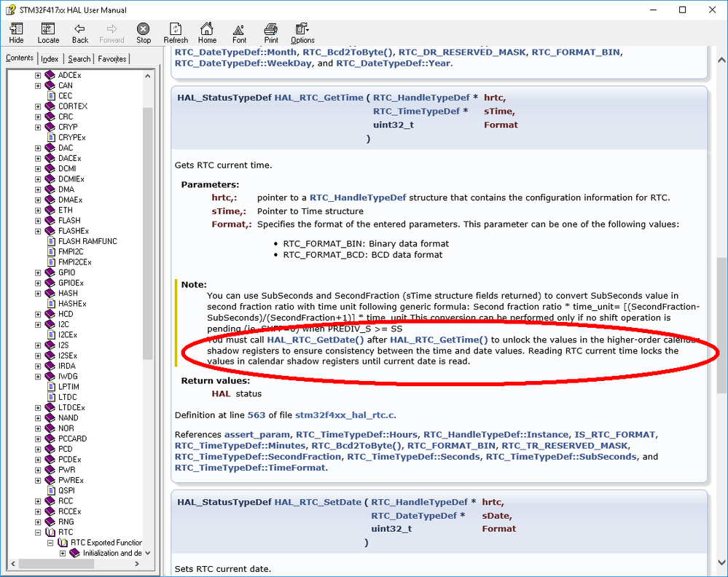Select the CRYPEx page icon
This screenshot has width=728, height=577.
coord(51,138)
